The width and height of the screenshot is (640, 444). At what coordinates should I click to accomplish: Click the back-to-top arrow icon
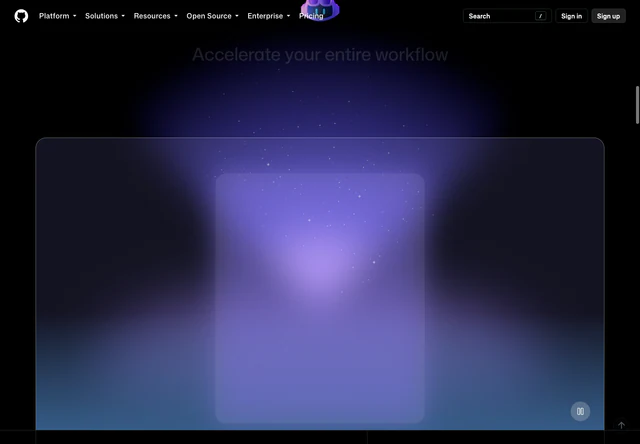pos(621,425)
